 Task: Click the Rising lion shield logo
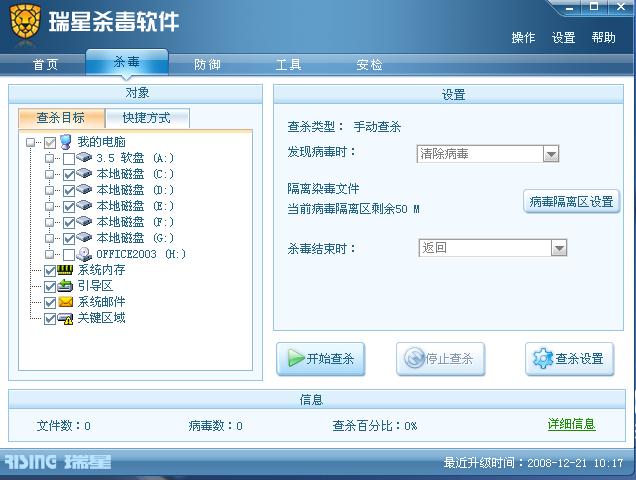pos(25,22)
